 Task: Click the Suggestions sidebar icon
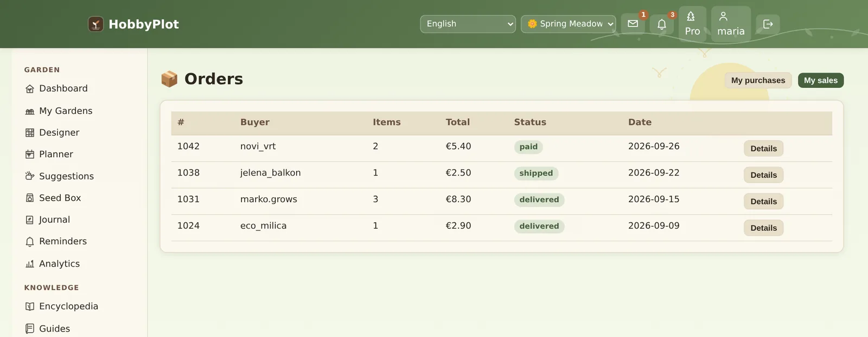click(x=30, y=176)
